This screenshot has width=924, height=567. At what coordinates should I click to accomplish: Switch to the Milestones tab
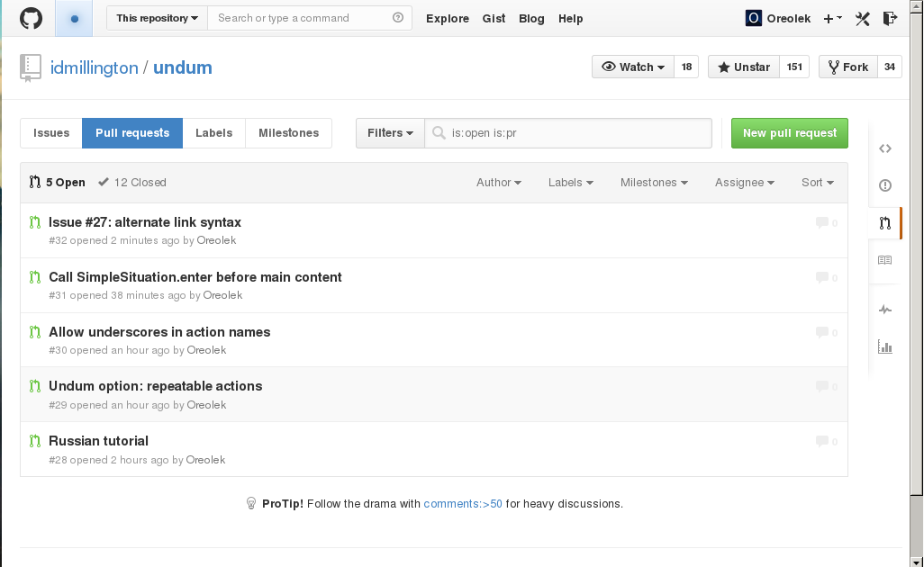point(289,133)
